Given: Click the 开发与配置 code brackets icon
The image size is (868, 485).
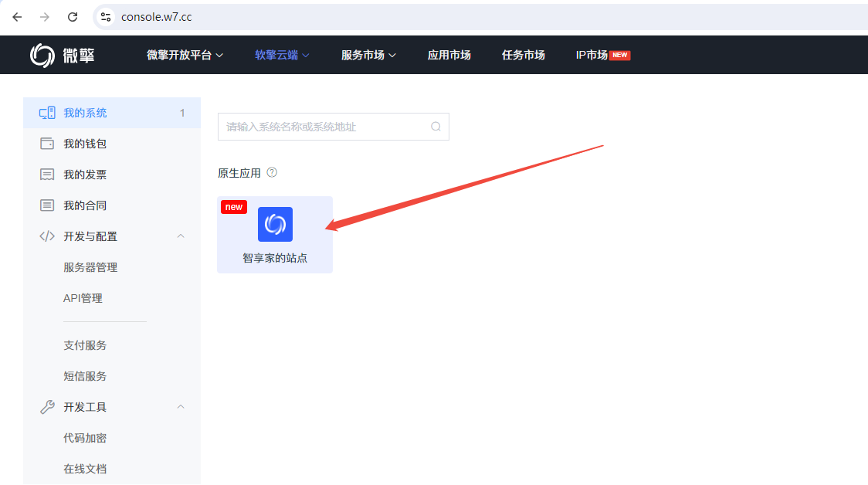Looking at the screenshot, I should tap(47, 236).
